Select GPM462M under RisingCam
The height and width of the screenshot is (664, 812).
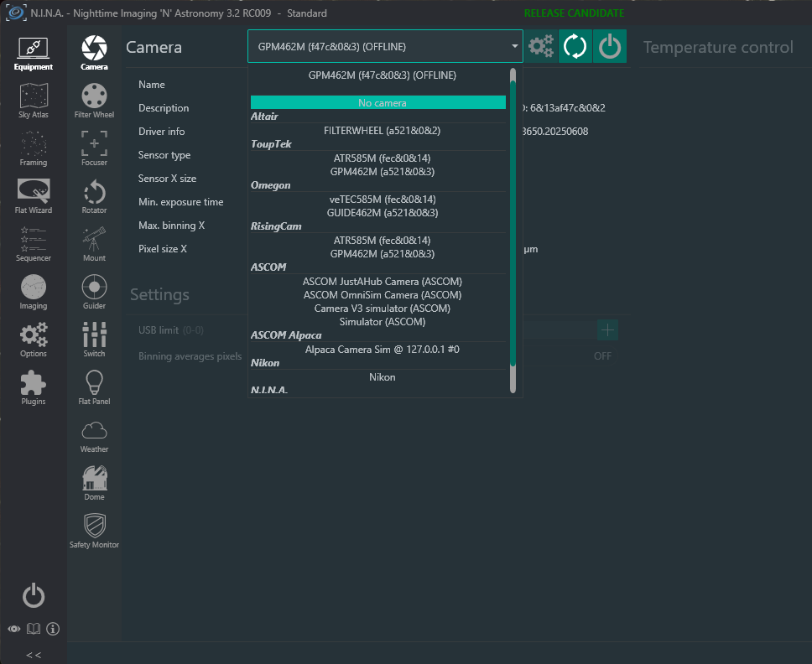[x=383, y=253]
